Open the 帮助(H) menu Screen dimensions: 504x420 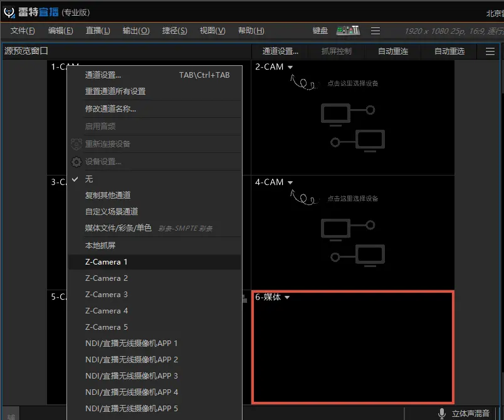[251, 31]
